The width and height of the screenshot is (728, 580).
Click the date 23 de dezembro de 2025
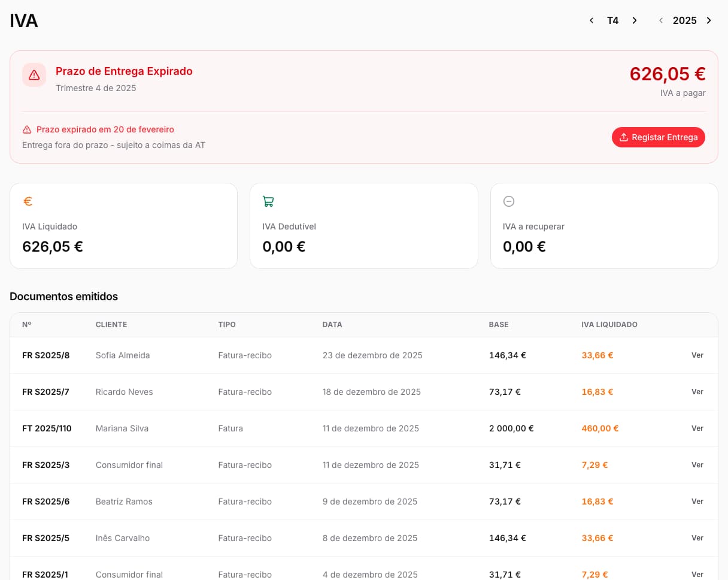click(372, 355)
